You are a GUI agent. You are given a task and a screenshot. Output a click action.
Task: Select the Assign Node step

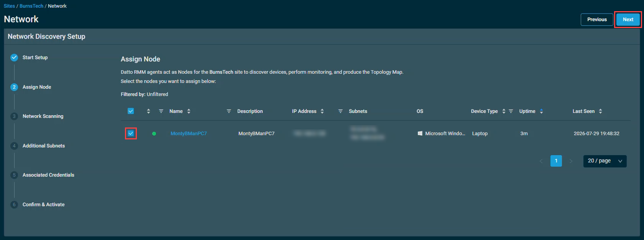(x=37, y=87)
